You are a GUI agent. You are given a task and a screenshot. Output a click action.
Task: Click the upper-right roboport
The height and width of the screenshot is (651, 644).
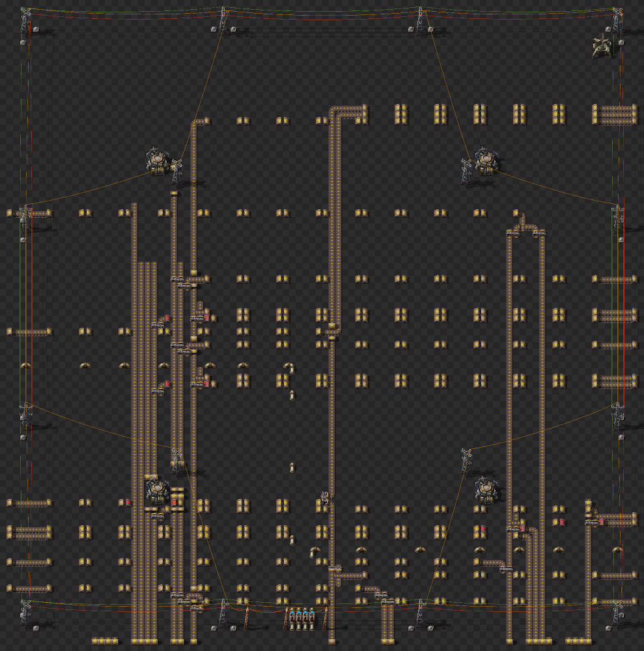(485, 161)
